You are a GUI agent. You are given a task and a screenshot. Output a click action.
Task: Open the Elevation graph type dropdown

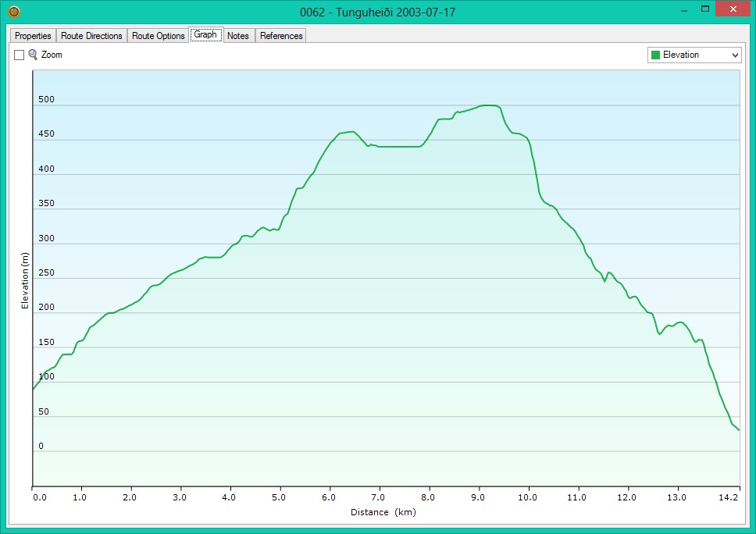point(694,55)
